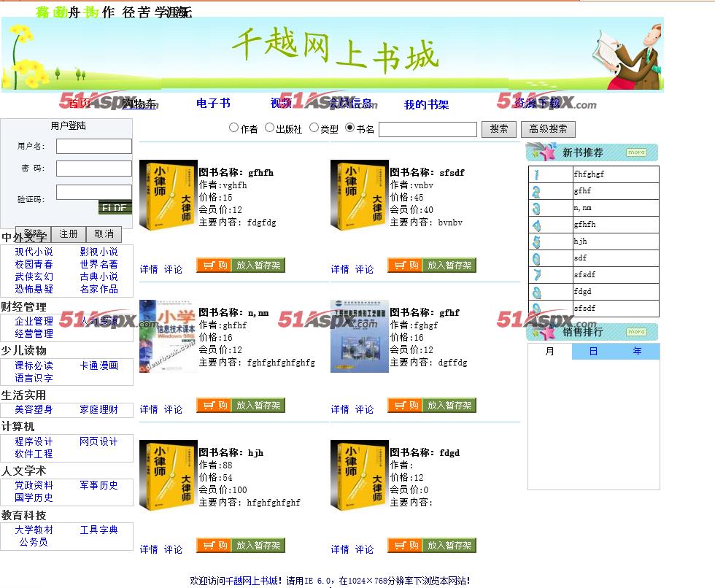Select the 出版社 radio button
715x588 pixels.
click(x=269, y=128)
